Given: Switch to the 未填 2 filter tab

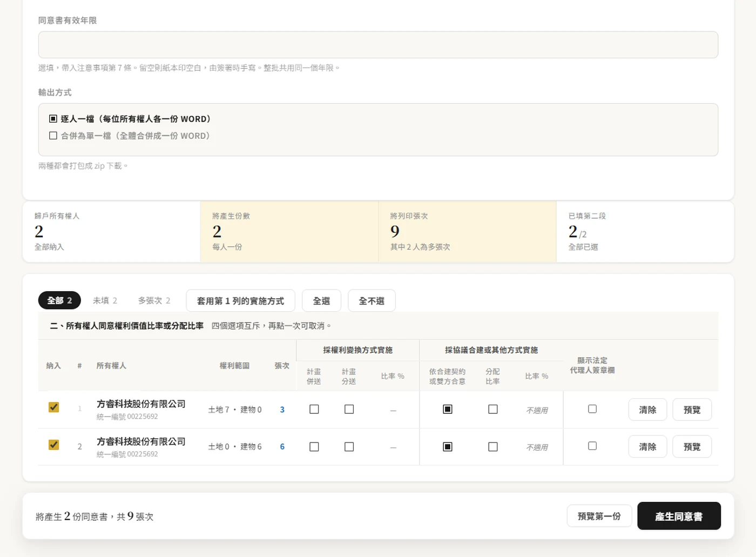Looking at the screenshot, I should (105, 300).
